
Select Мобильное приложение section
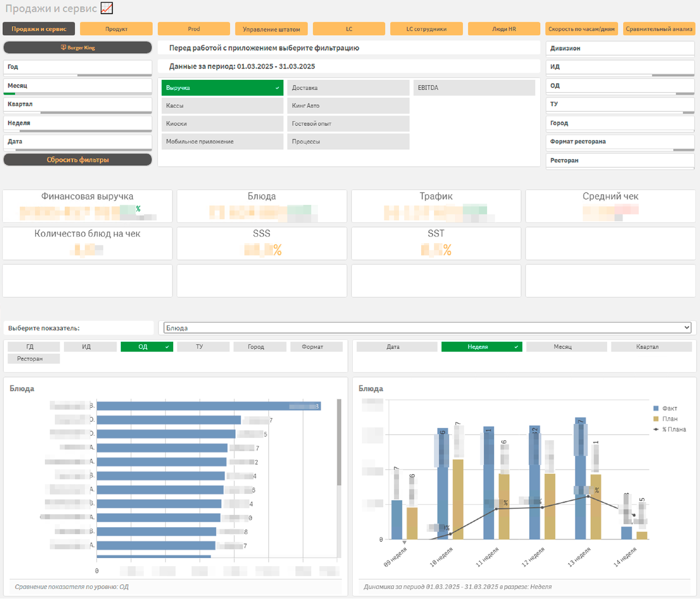point(222,142)
